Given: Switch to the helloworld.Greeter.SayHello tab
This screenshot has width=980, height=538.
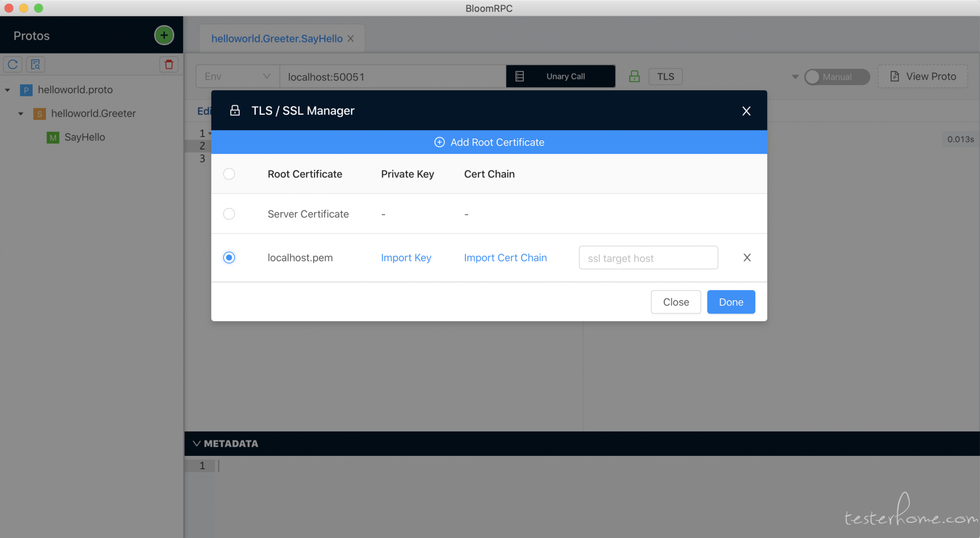Looking at the screenshot, I should click(277, 39).
